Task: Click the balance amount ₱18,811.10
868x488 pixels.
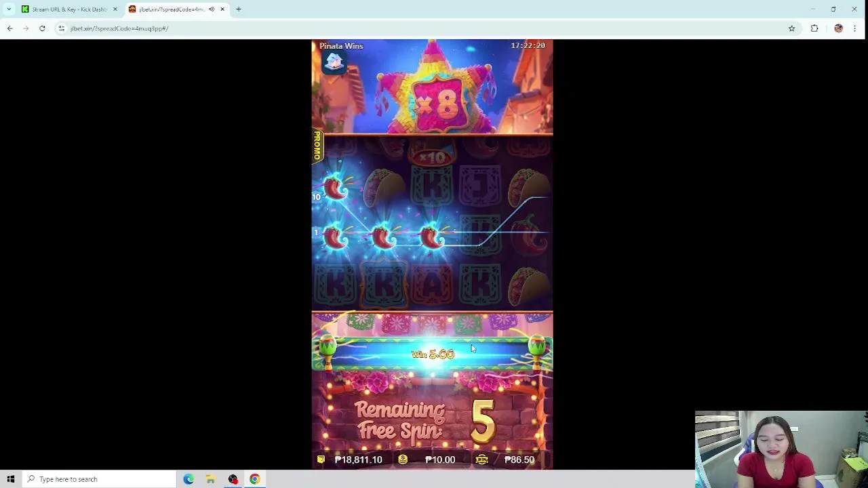Action: tap(358, 460)
